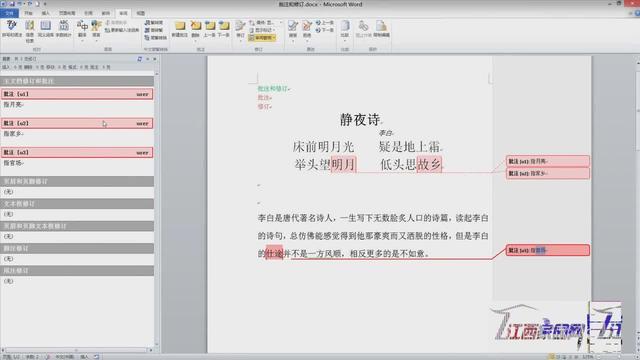
Task: Insert a New Comment
Action: (x=180, y=29)
